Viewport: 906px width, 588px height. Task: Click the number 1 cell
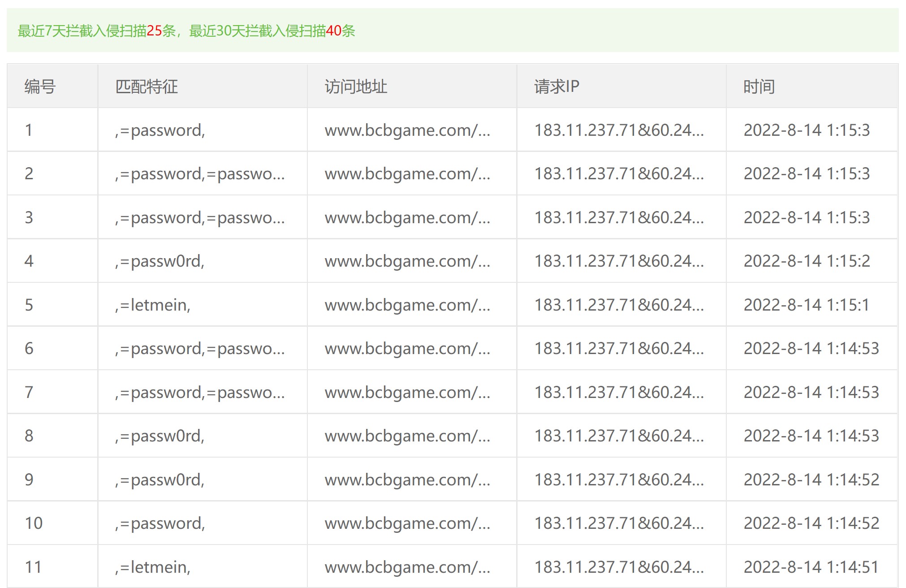click(x=29, y=130)
